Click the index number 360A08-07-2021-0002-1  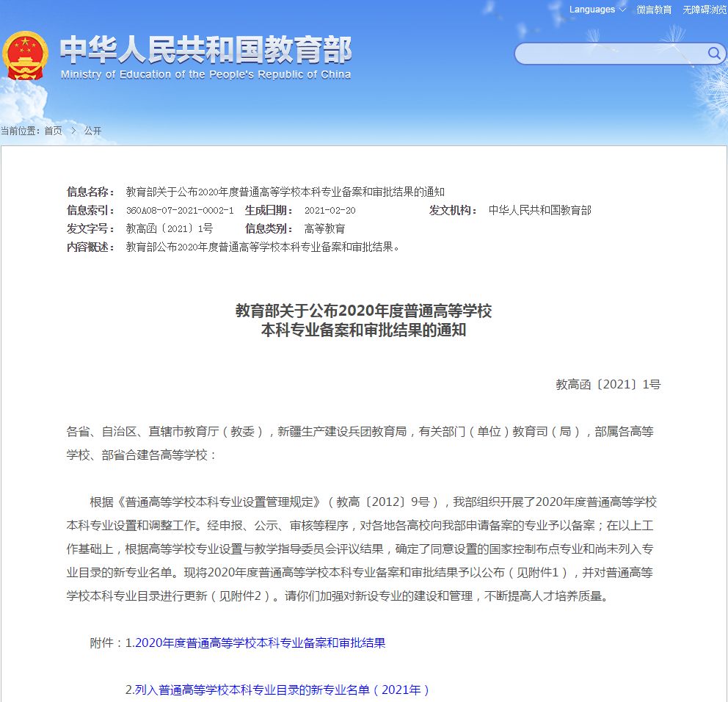coord(180,211)
